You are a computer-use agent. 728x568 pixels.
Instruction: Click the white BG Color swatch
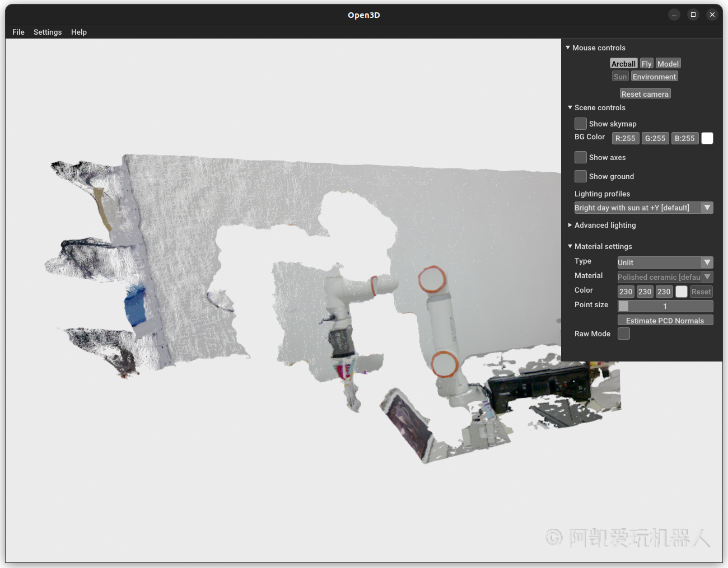(x=707, y=138)
